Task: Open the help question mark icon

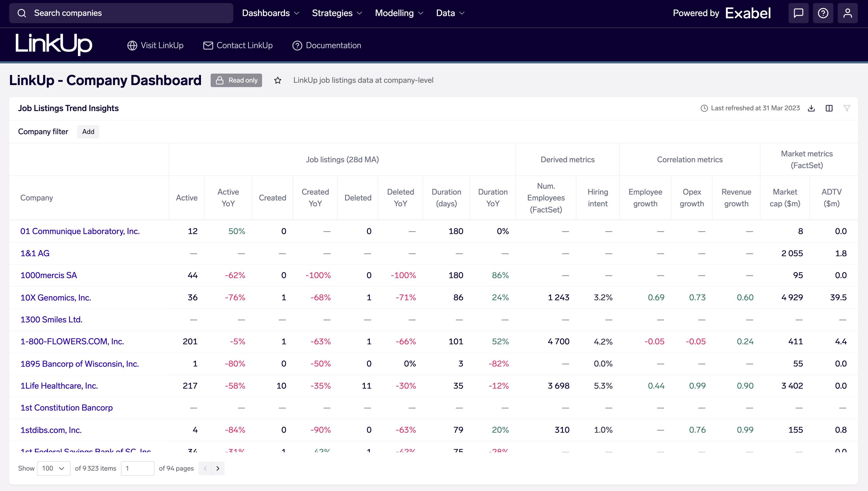Action: (823, 13)
